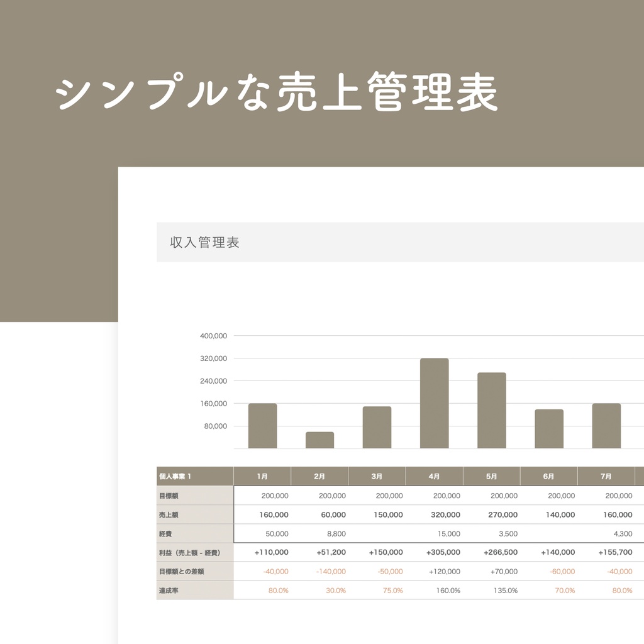The image size is (644, 644).
Task: Select the 1月 column header
Action: pyautogui.click(x=262, y=477)
